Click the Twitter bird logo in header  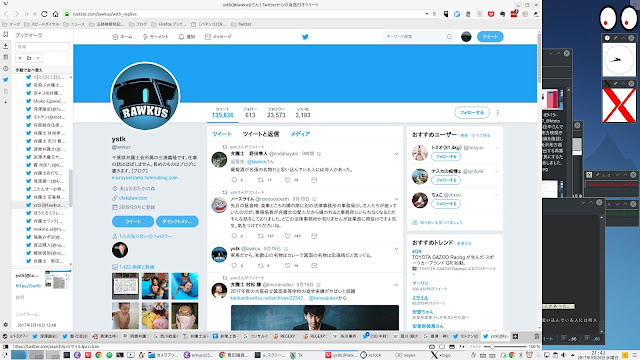point(305,37)
